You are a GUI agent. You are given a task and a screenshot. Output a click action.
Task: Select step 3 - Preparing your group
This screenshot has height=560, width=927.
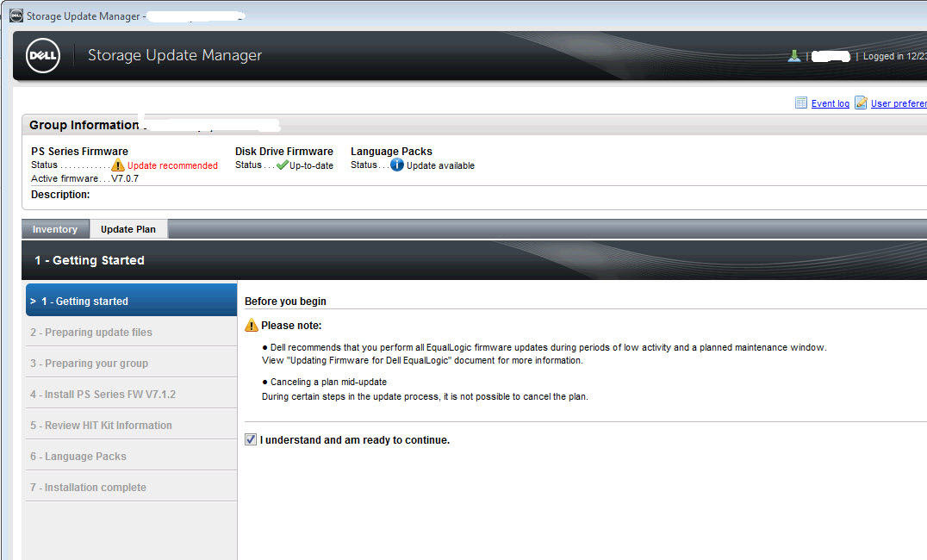click(x=131, y=363)
